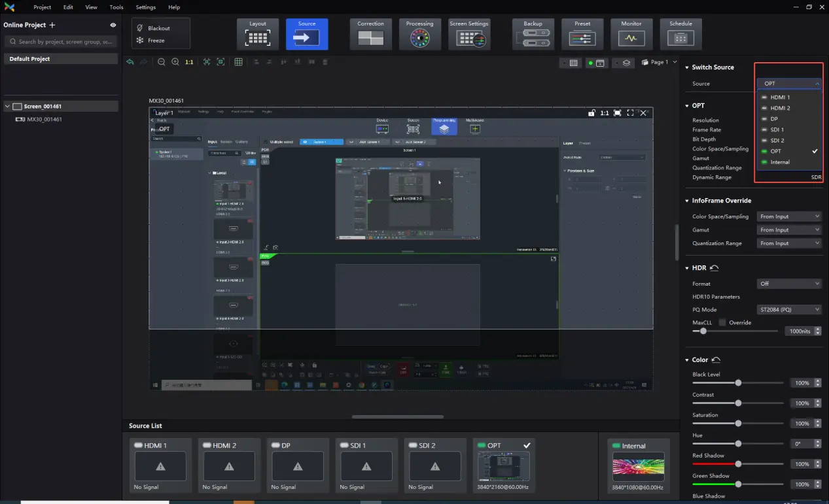Click the undo arrow in toolbar

[130, 62]
